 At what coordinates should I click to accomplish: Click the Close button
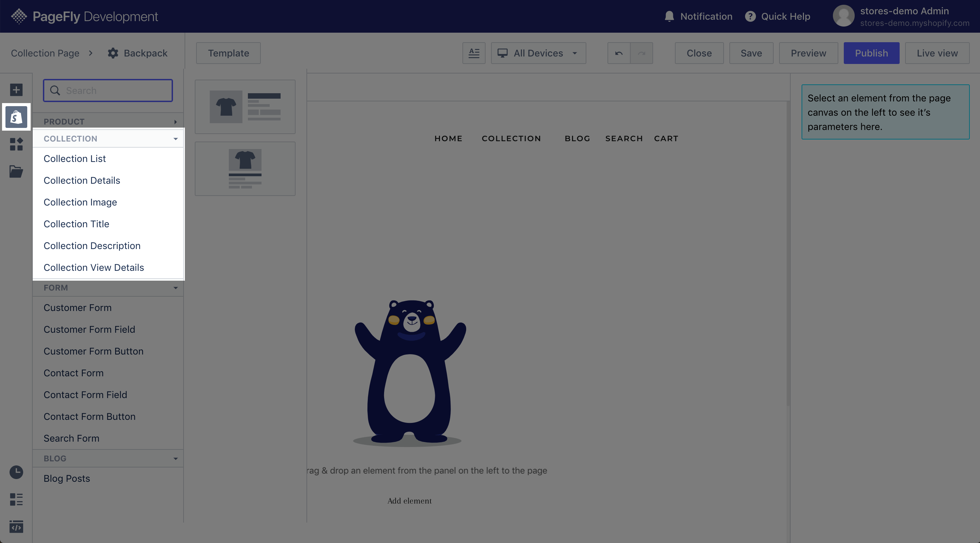(x=699, y=53)
